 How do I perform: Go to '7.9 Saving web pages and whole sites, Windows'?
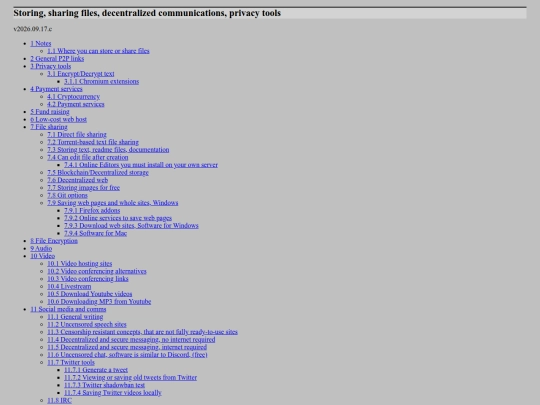pyautogui.click(x=113, y=202)
